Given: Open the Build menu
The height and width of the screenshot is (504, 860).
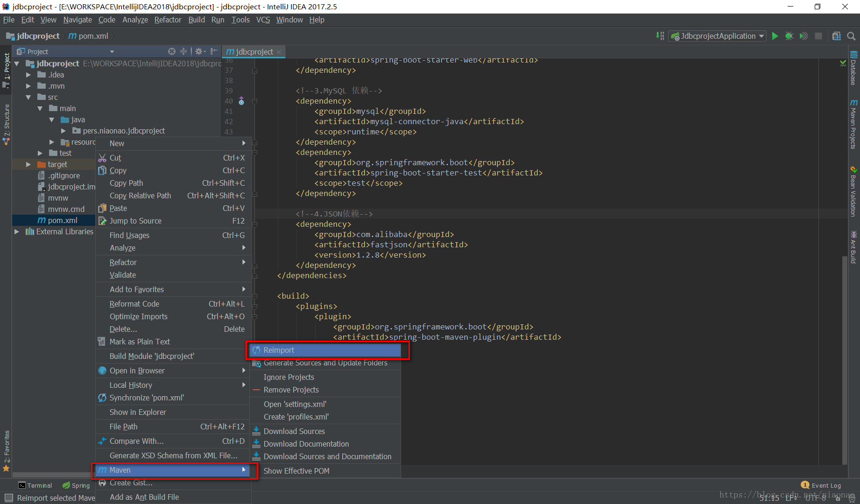Looking at the screenshot, I should 197,20.
